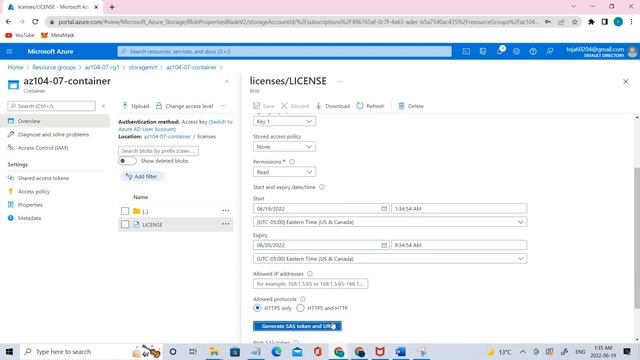Screen dimensions: 640x360
Task: Open the Azure portal hamburger menu
Action: (x=9, y=51)
